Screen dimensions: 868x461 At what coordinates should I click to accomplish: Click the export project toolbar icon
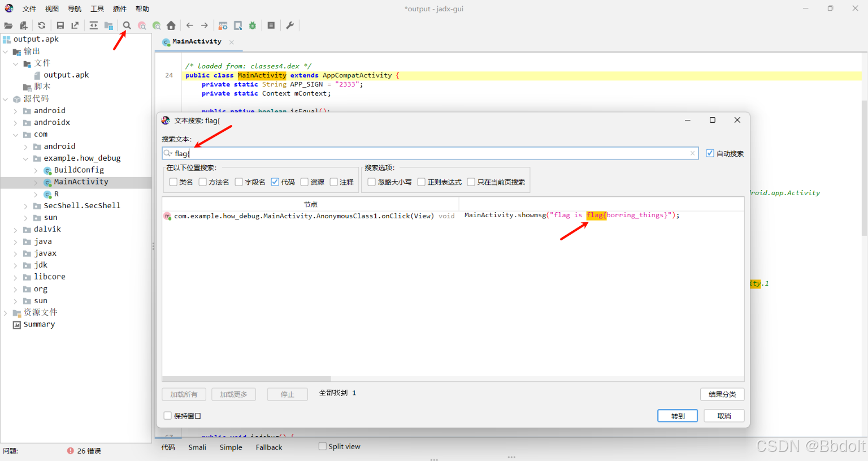pyautogui.click(x=75, y=25)
